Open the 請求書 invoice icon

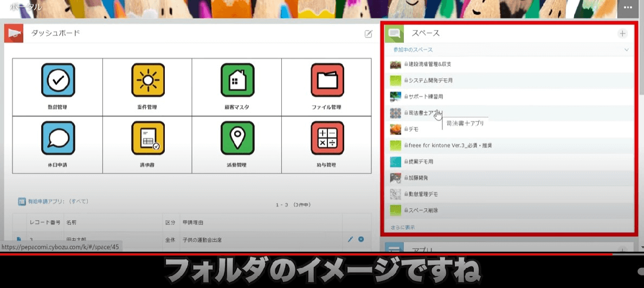pyautogui.click(x=147, y=138)
